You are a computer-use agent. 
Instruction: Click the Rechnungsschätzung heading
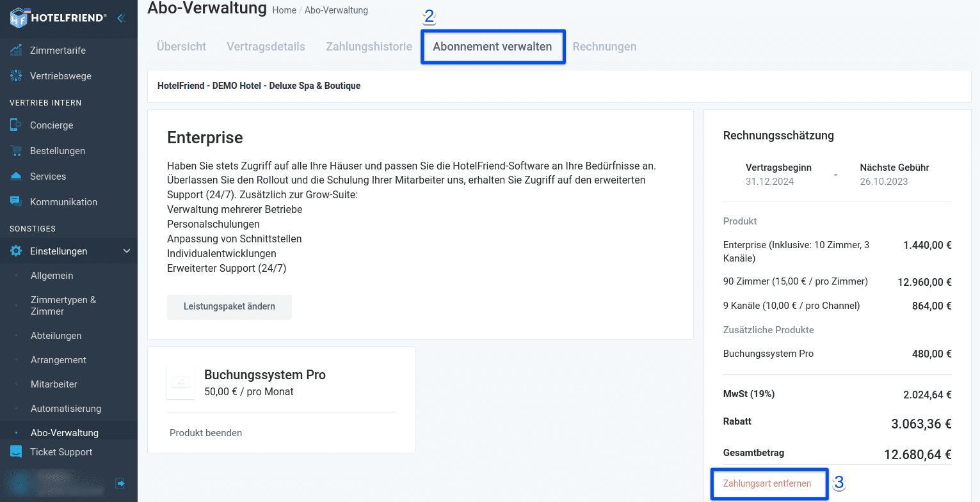[x=778, y=136]
